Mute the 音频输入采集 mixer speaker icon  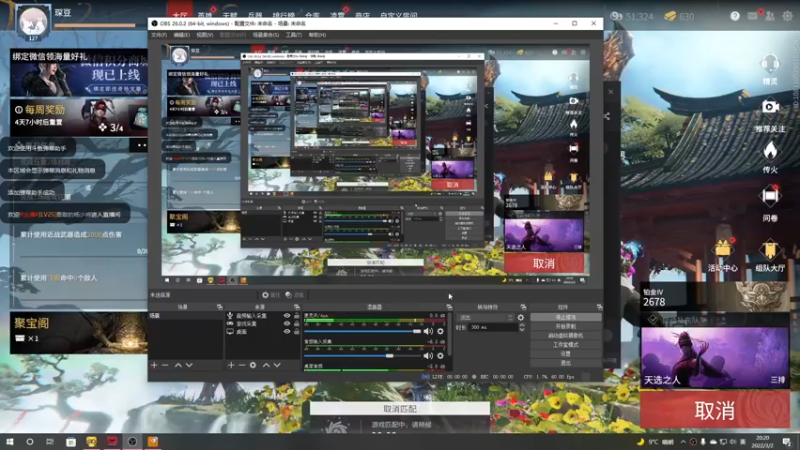(428, 356)
